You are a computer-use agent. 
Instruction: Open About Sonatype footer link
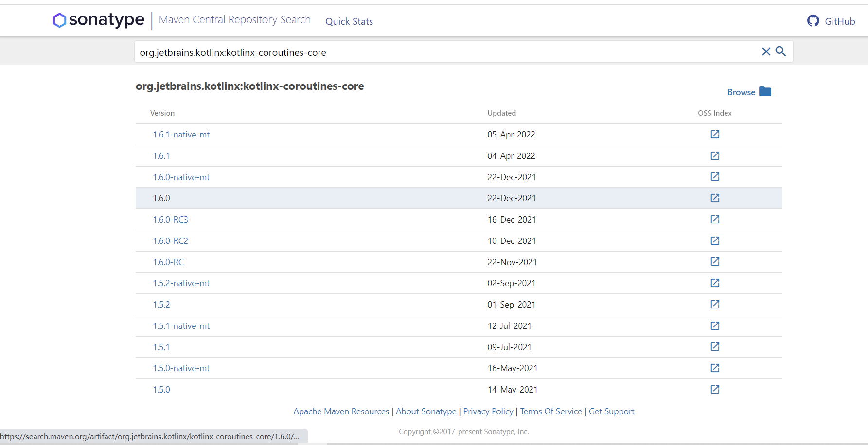[426, 411]
